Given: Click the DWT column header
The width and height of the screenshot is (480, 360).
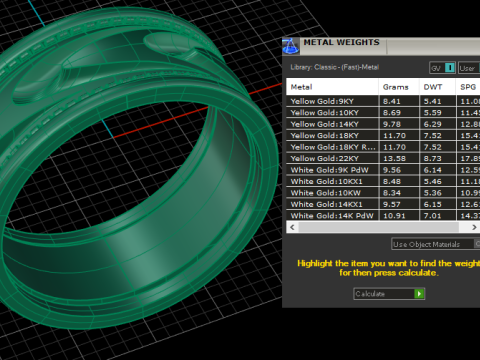Looking at the screenshot, I should coord(437,87).
